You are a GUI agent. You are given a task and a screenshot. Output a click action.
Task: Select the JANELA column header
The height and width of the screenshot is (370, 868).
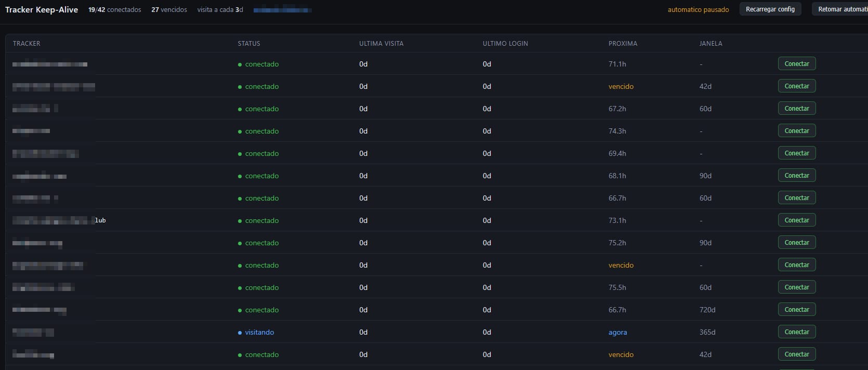coord(711,44)
